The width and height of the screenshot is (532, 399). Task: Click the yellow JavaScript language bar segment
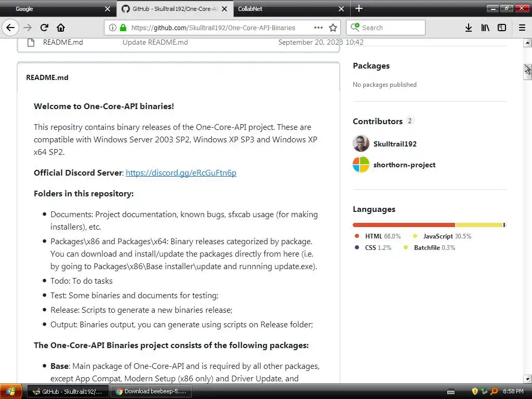point(479,225)
